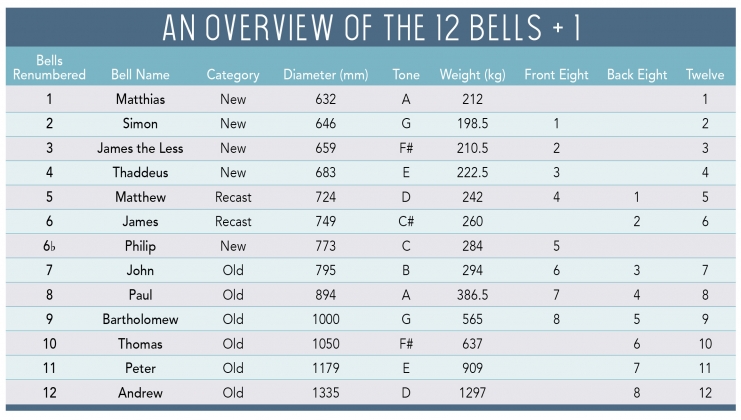The image size is (741, 420).
Task: Click the "Philip" bell name cell
Action: point(141,246)
